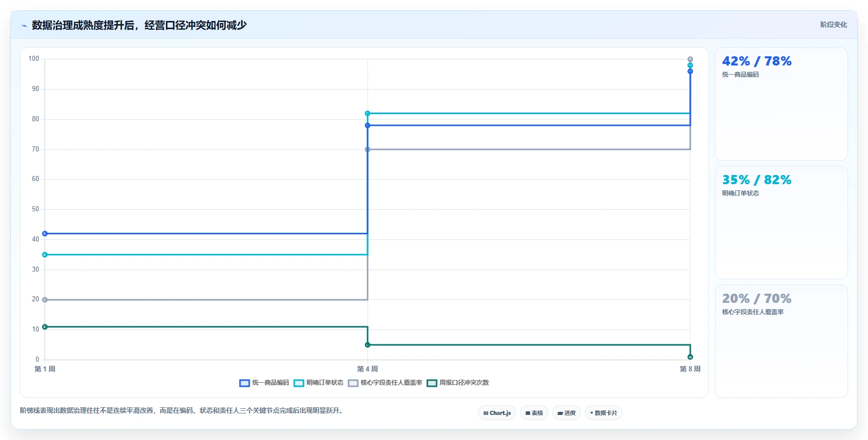This screenshot has width=868, height=440.
Task: Select the 进度 pill button
Action: pyautogui.click(x=567, y=413)
